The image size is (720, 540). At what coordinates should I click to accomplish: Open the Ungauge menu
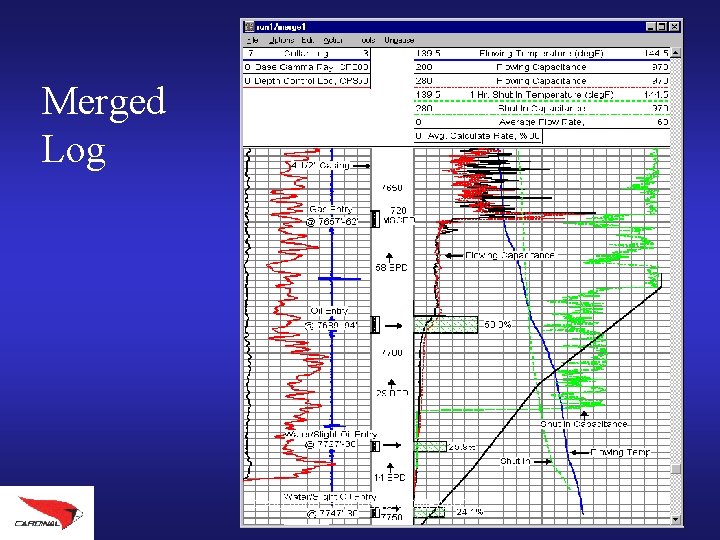coord(399,40)
